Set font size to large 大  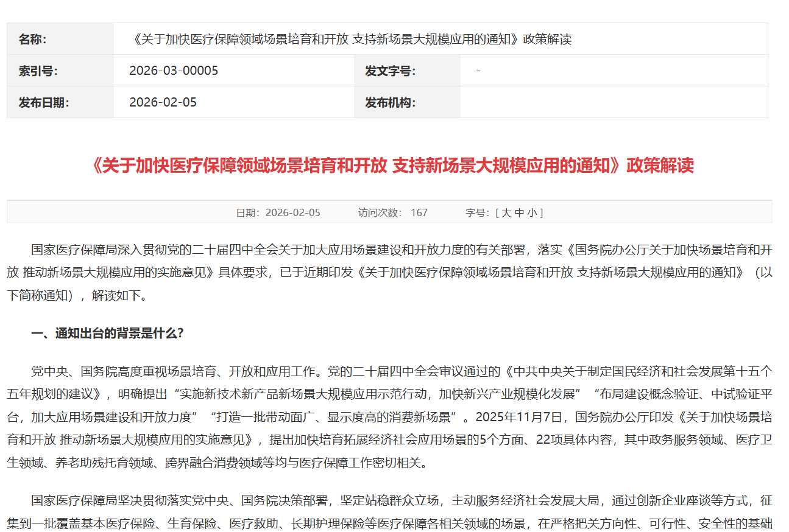(x=506, y=212)
